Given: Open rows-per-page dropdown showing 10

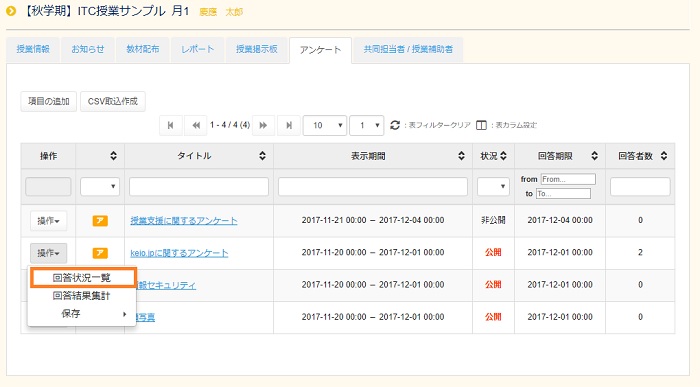Looking at the screenshot, I should tap(325, 125).
